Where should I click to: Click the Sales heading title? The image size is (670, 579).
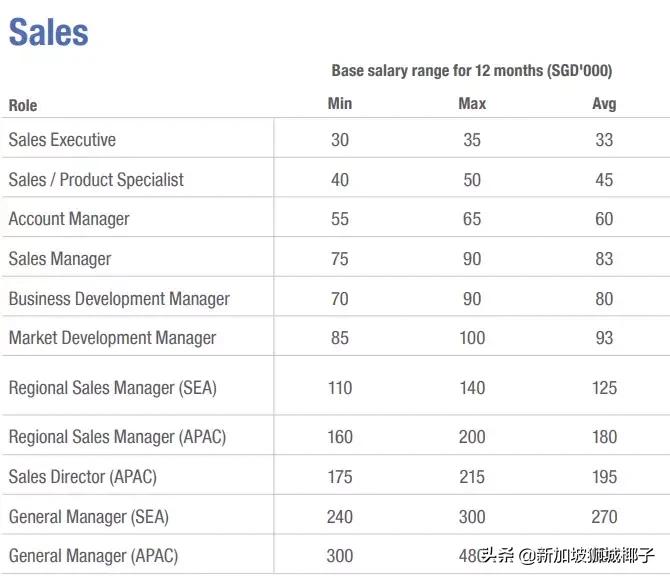tap(49, 32)
